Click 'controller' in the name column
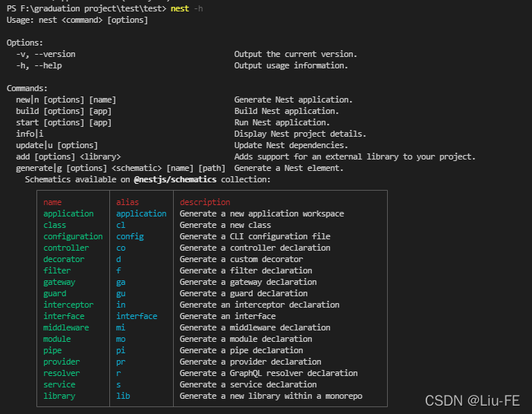The width and height of the screenshot is (532, 414). point(66,248)
